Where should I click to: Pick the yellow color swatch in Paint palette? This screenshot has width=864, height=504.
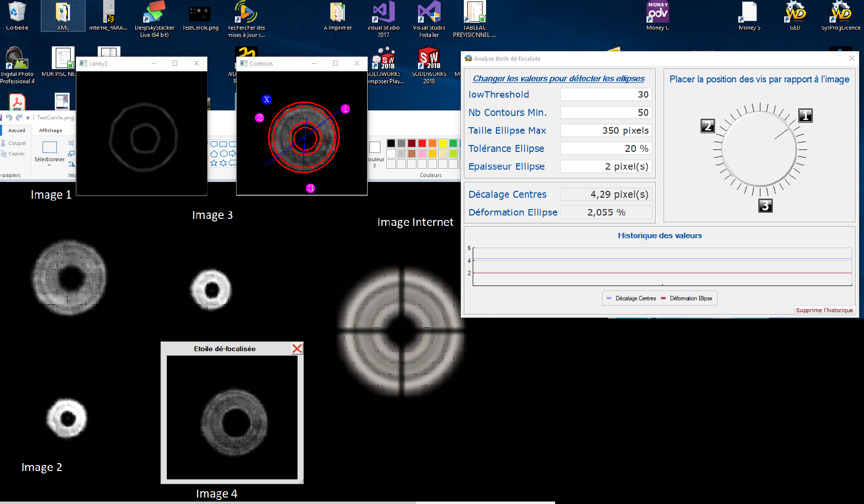[443, 143]
